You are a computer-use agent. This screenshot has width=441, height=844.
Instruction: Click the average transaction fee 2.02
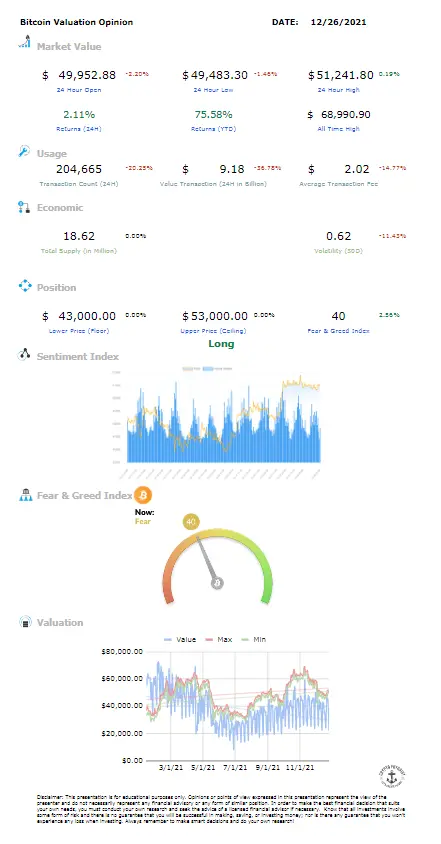(357, 169)
